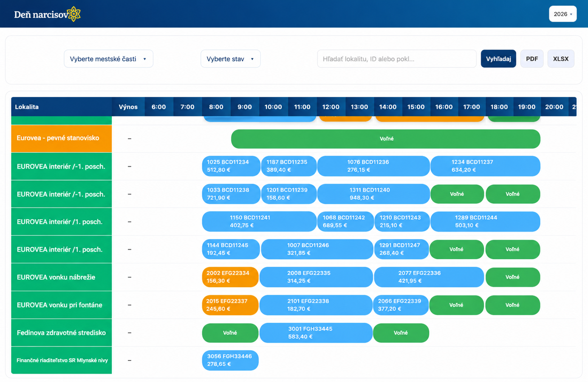
Task: Export the schedule as PDF
Action: pyautogui.click(x=532, y=59)
